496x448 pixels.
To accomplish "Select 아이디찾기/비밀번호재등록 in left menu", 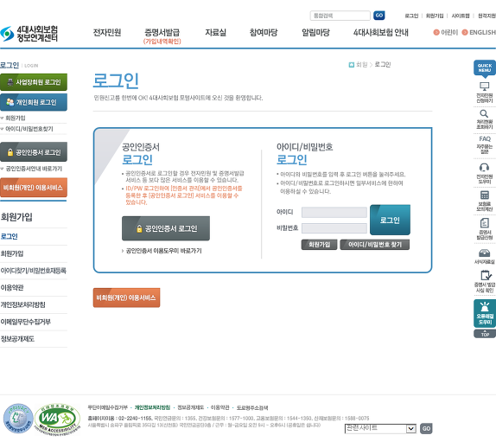I will coord(34,271).
